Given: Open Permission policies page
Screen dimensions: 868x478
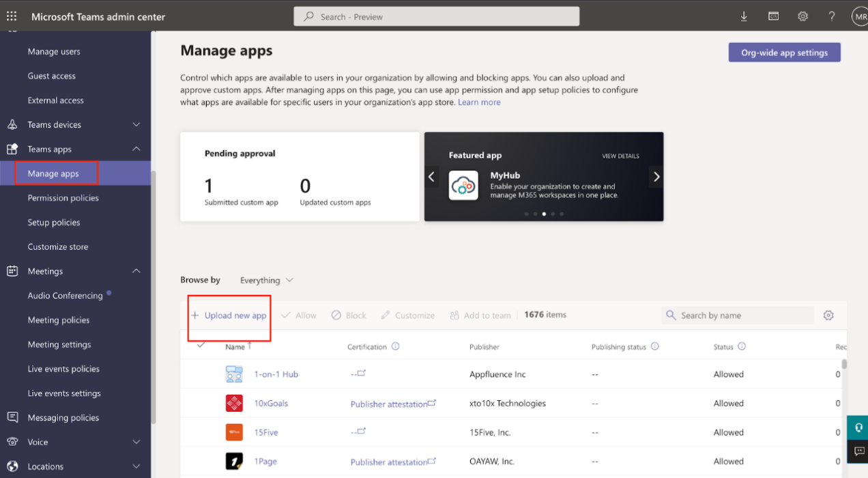Looking at the screenshot, I should coord(63,198).
